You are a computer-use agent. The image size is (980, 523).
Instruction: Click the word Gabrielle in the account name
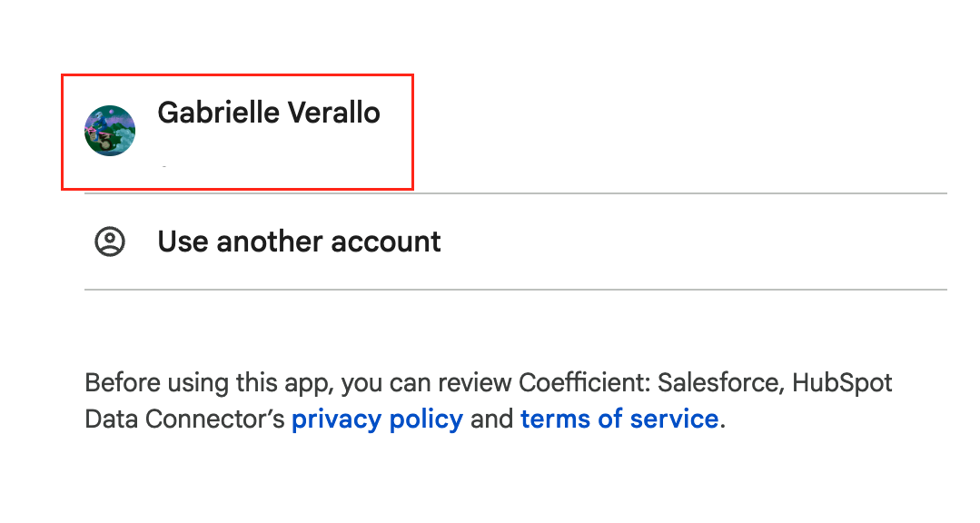[x=217, y=113]
